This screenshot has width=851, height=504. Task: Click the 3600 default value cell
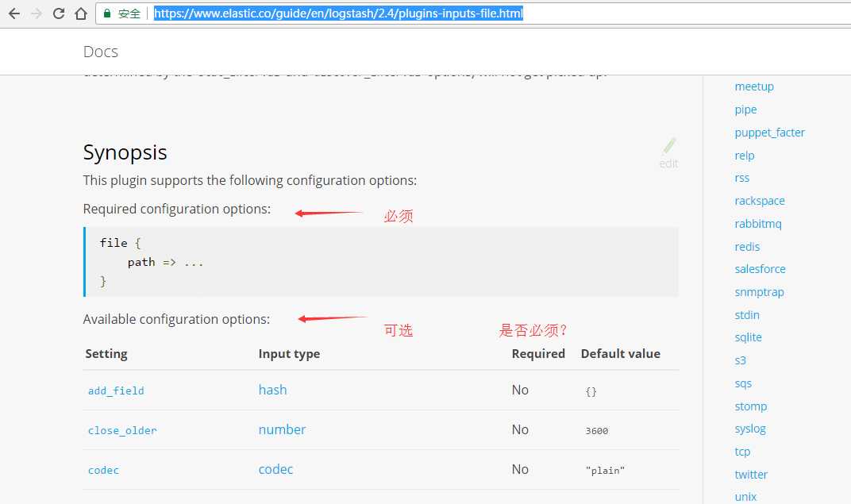[x=596, y=431]
